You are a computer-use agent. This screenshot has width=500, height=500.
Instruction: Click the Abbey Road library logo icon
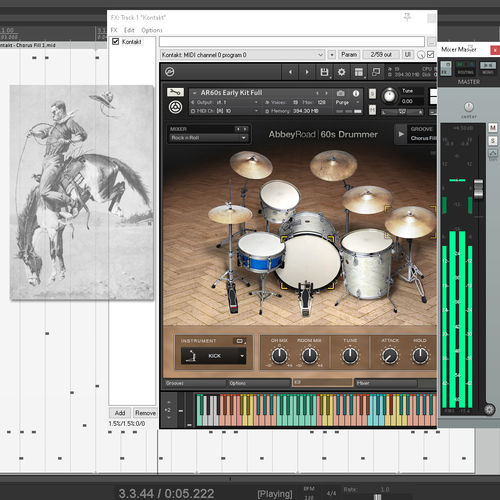(x=175, y=107)
